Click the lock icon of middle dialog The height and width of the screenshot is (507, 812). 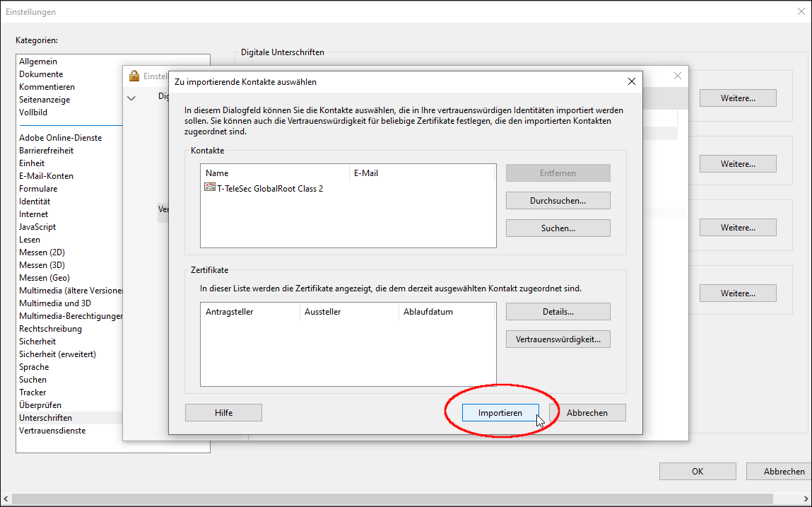[134, 76]
